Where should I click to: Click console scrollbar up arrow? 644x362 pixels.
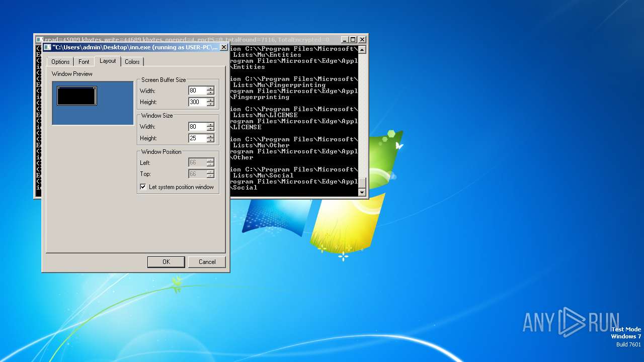coord(362,49)
